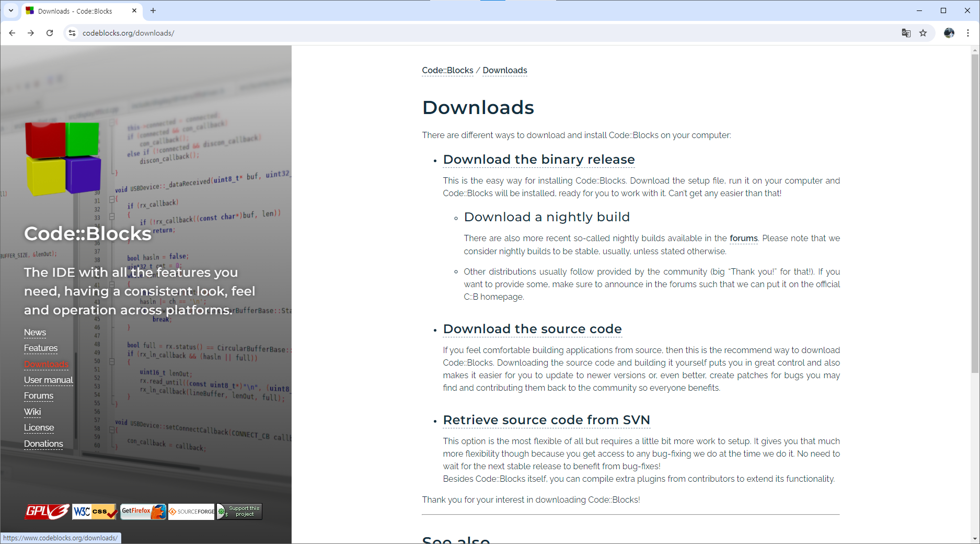Click the SourceForge badge
Screen dimensions: 980x544
[x=191, y=512]
